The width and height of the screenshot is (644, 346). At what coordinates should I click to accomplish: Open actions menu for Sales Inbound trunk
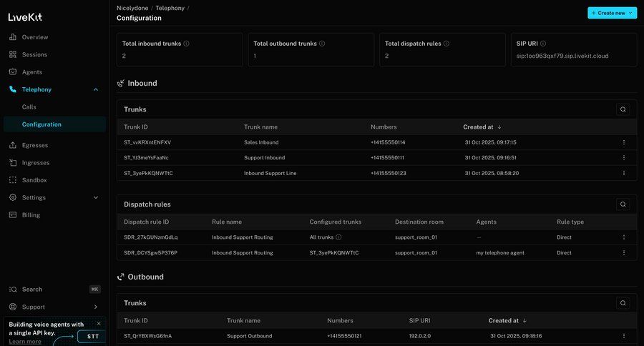tap(624, 142)
